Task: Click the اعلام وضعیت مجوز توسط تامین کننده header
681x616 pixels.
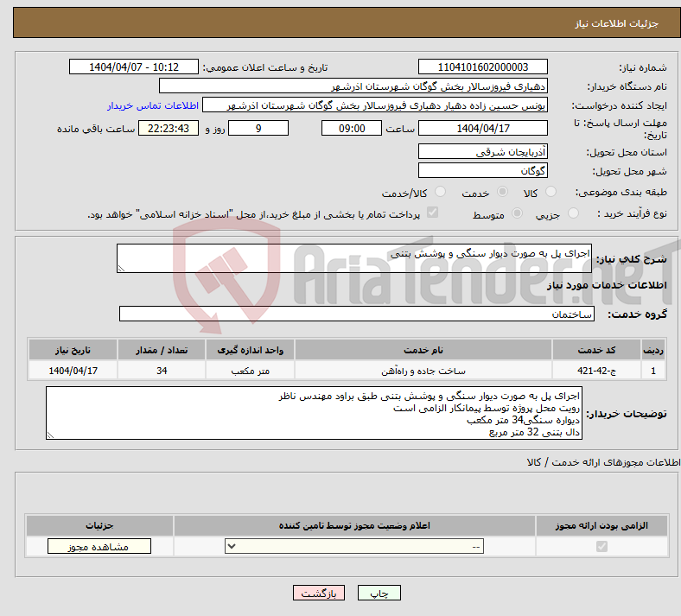Action: (354, 525)
